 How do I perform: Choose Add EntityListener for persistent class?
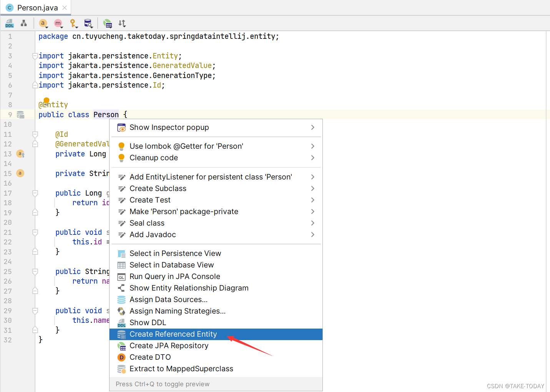[216, 177]
